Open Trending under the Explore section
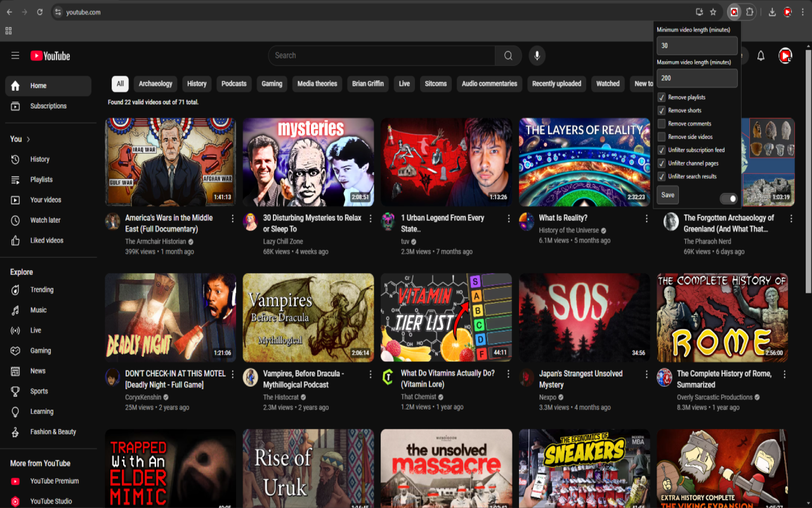Image resolution: width=812 pixels, height=508 pixels. click(x=41, y=290)
